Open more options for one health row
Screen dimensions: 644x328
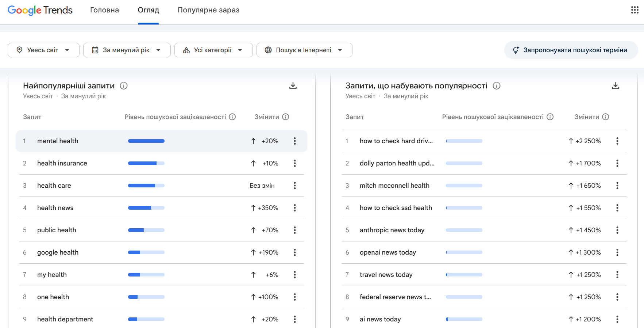pyautogui.click(x=295, y=297)
